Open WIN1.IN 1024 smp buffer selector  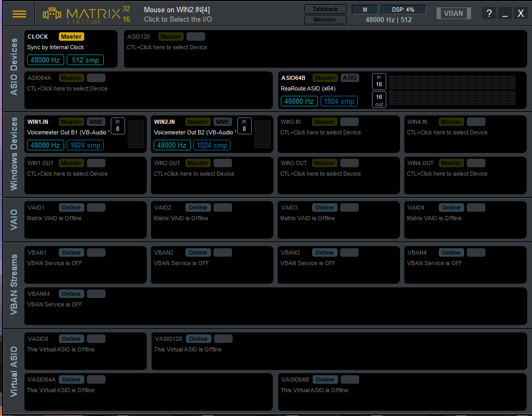(85, 146)
